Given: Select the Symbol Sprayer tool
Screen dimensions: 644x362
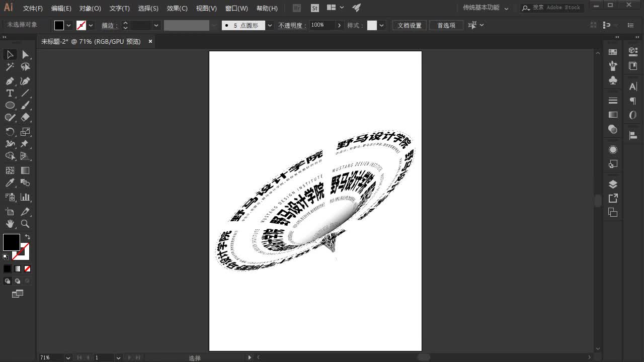Looking at the screenshot, I should (x=10, y=197).
